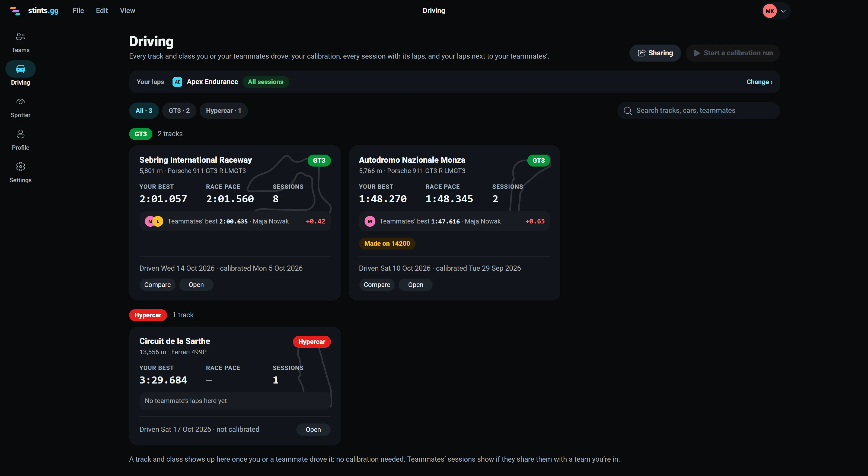Click the AE team badge icon
868x476 pixels.
[177, 82]
